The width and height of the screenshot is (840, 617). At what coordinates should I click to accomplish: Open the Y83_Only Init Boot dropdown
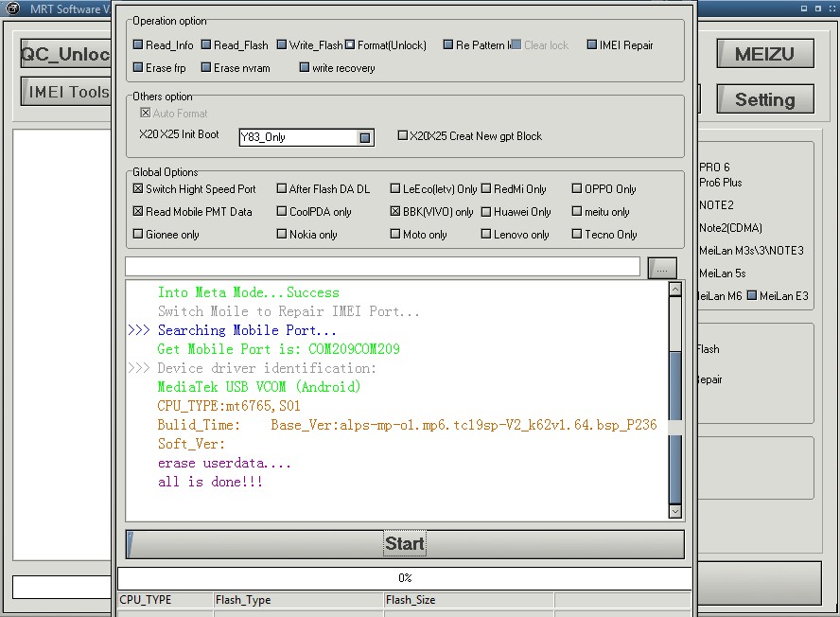(x=365, y=138)
